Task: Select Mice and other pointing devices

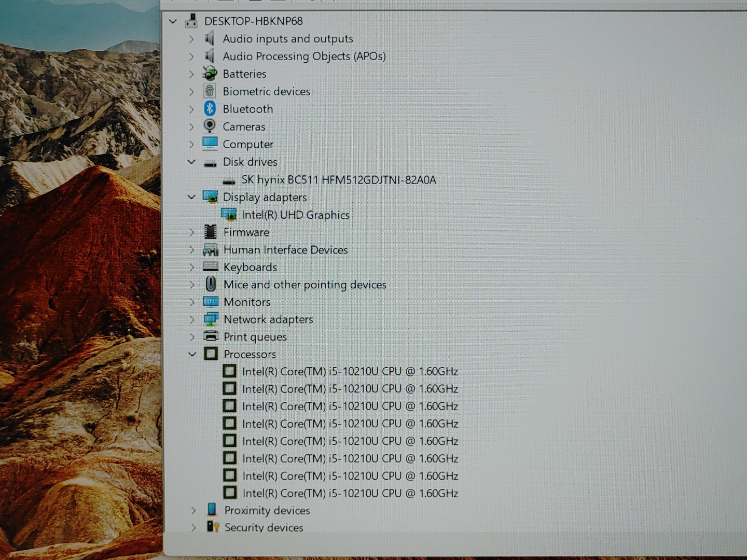Action: coord(305,284)
